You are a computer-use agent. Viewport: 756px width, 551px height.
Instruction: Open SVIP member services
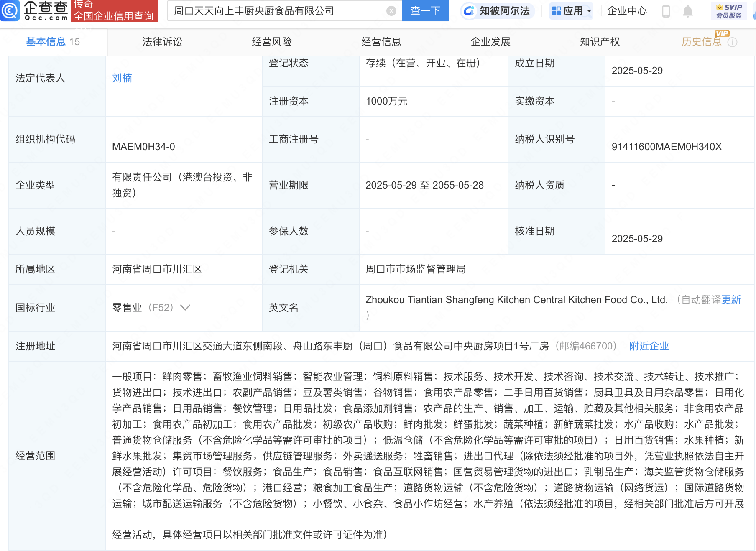point(729,11)
